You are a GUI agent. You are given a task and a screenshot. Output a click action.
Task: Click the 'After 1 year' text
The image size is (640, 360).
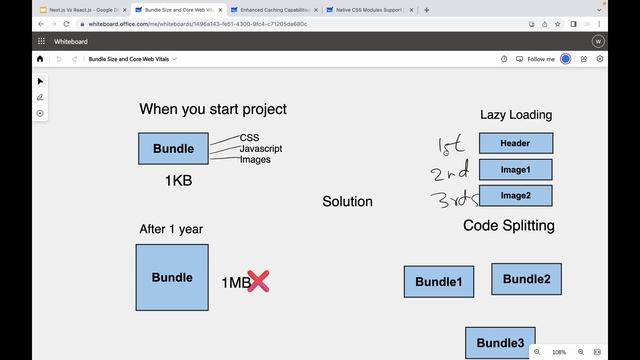[171, 229]
